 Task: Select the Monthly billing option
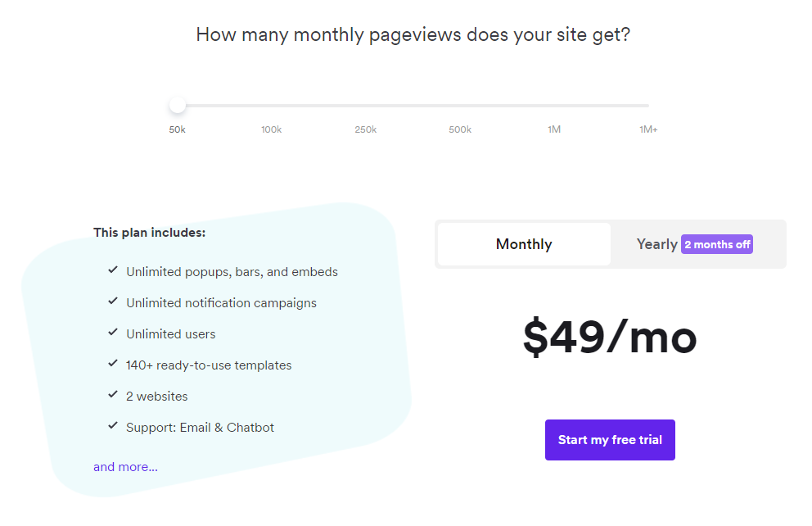524,244
